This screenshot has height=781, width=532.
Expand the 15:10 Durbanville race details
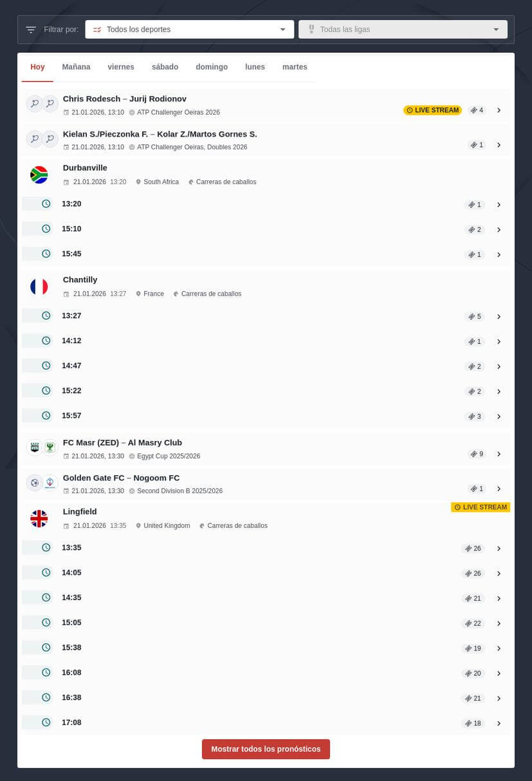[499, 229]
